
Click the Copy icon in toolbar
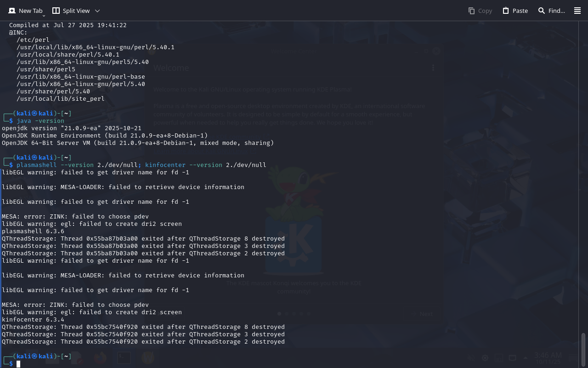(471, 11)
